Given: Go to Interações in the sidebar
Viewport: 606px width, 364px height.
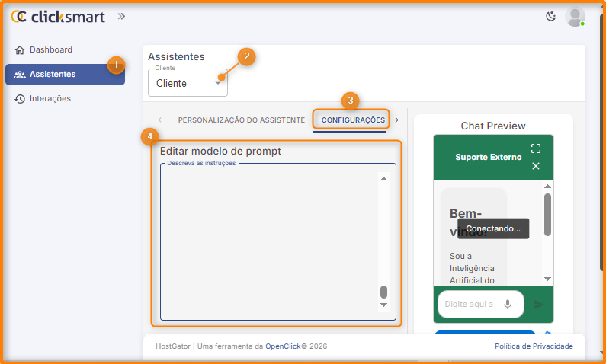Looking at the screenshot, I should click(x=50, y=99).
